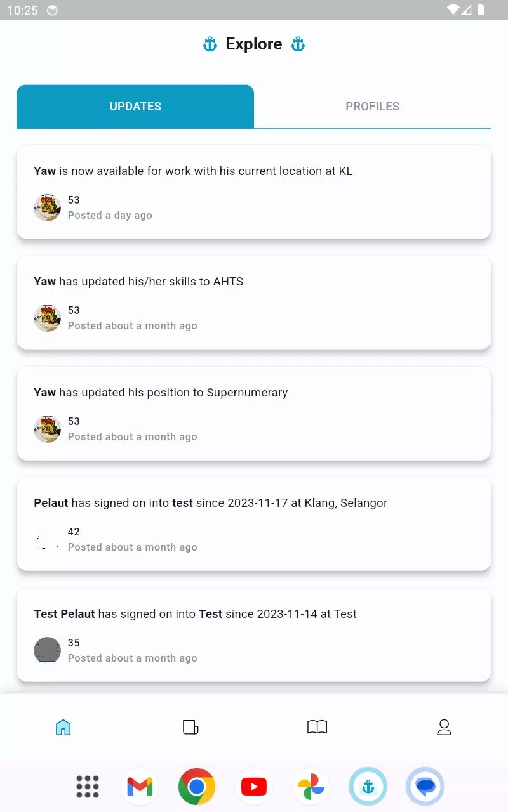Tap the mug icon in bottom navigation
508x812 pixels.
click(x=190, y=727)
